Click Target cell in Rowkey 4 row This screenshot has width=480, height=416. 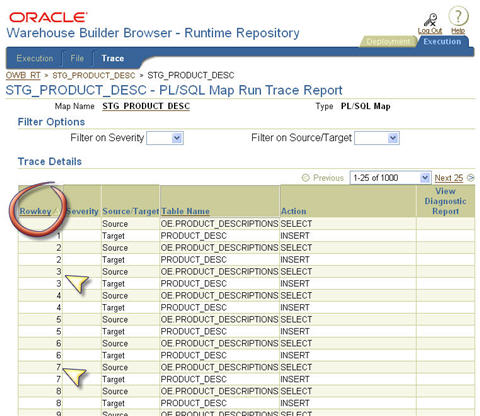(113, 308)
